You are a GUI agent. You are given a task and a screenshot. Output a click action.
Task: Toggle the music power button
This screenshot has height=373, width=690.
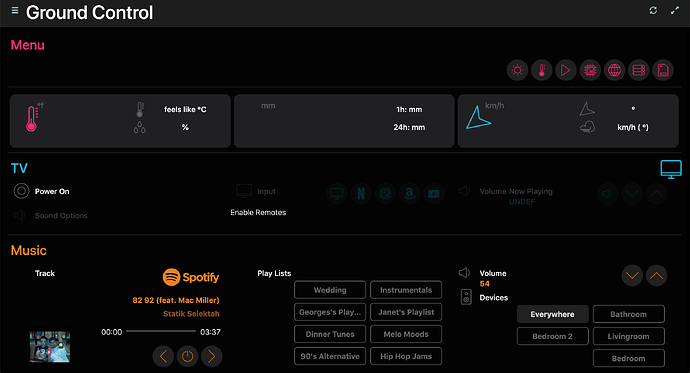tap(187, 356)
